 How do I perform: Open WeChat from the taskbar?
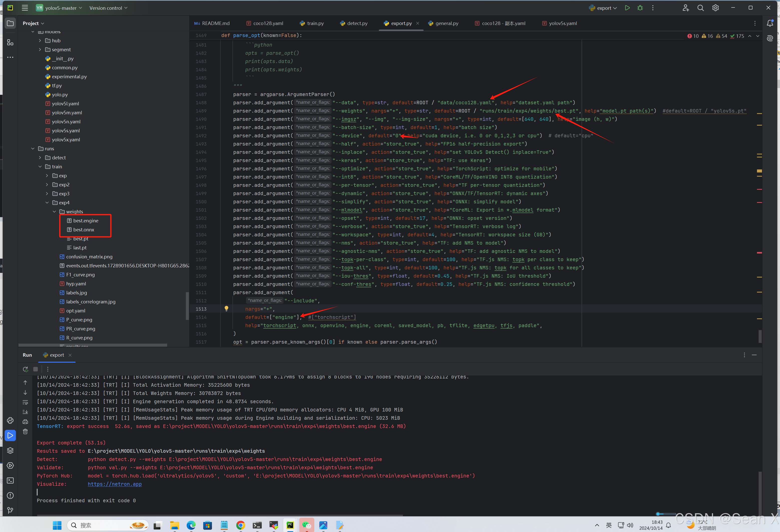(307, 525)
